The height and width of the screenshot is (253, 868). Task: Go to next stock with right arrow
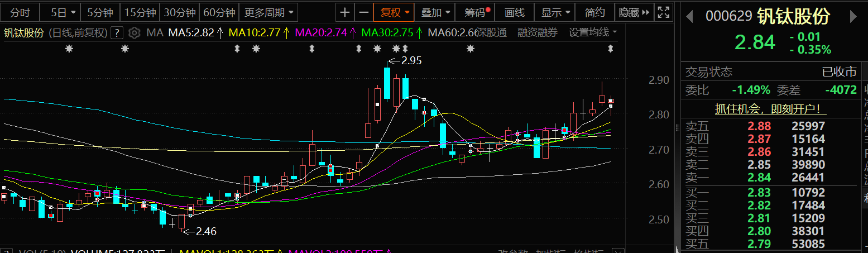click(853, 17)
